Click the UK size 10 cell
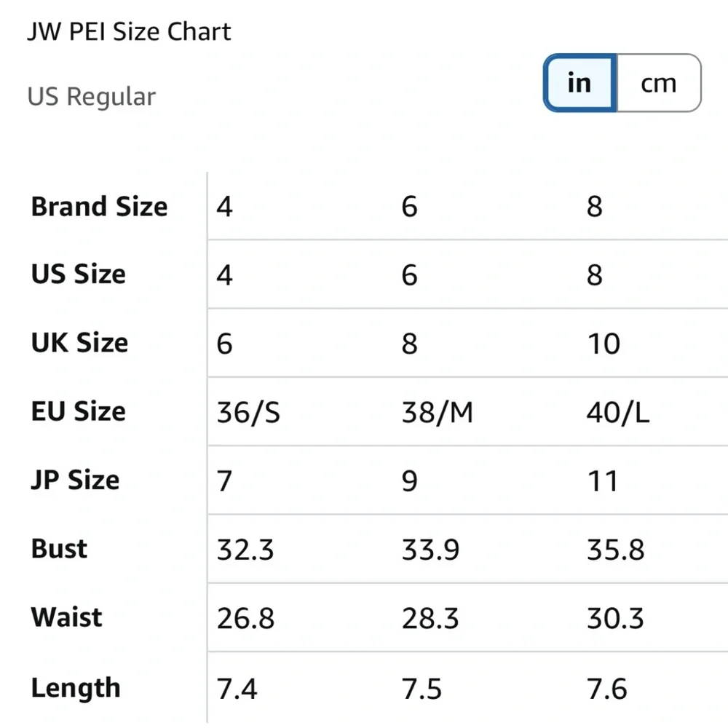Screen dimensions: 728x728 coord(604,344)
